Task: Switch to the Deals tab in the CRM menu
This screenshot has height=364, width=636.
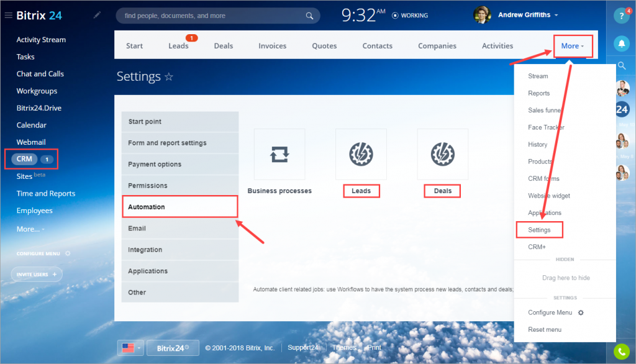Action: tap(224, 46)
